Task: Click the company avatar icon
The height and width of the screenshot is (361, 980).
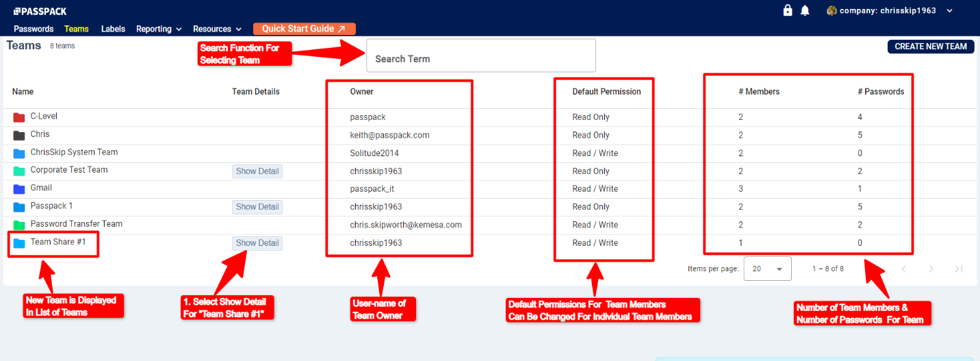Action: point(832,10)
